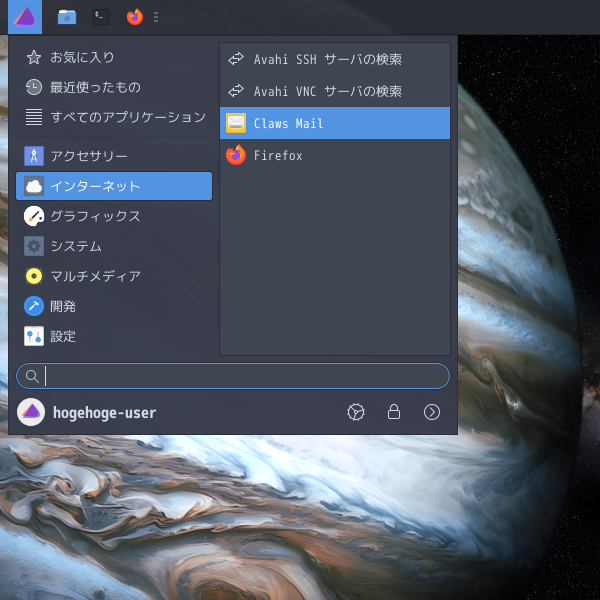Launch Avahi VNC サーバの検索
Image resolution: width=600 pixels, height=600 pixels.
tap(335, 91)
